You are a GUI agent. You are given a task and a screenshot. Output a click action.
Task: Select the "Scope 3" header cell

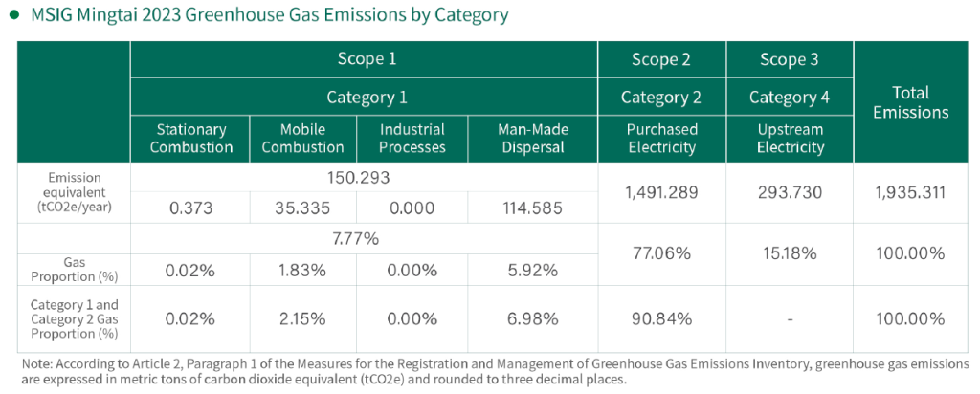click(790, 59)
